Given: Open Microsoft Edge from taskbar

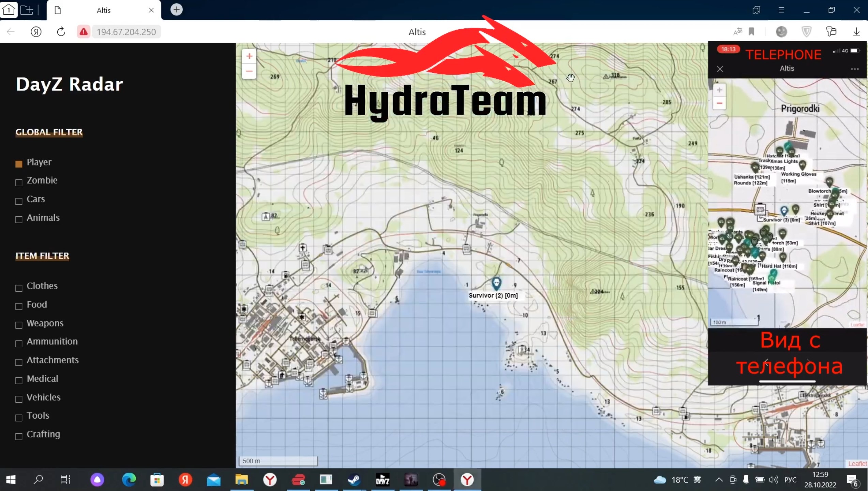Looking at the screenshot, I should point(129,480).
